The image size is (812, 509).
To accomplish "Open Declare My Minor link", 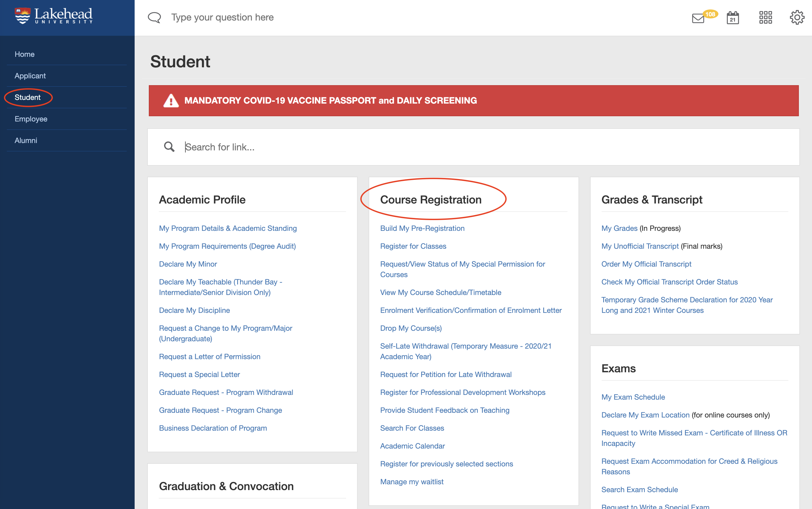I will point(188,264).
